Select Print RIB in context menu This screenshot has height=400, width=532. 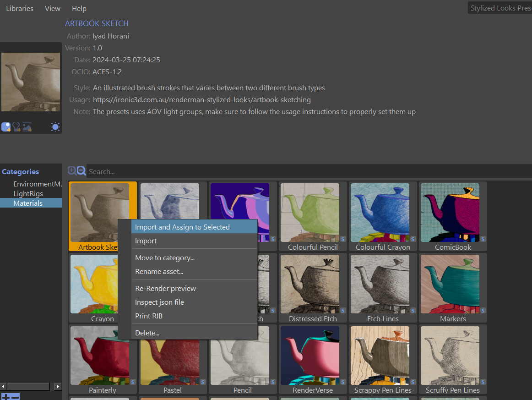195,316
